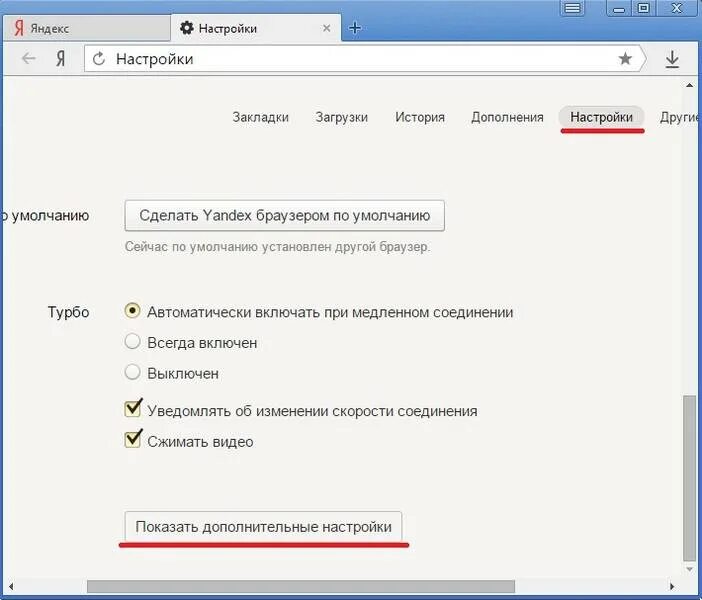Click the vertical scrollbar thumb
Screen dimensions: 702x600
click(689, 478)
